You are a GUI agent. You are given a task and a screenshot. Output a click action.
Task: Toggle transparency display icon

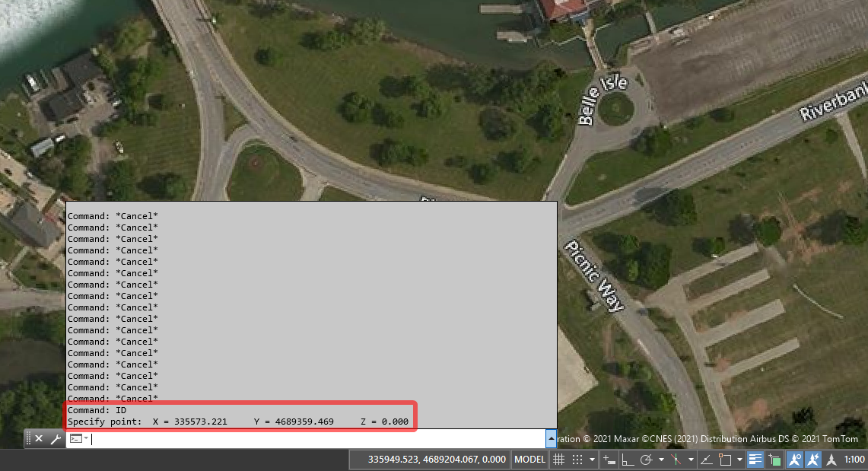click(775, 460)
